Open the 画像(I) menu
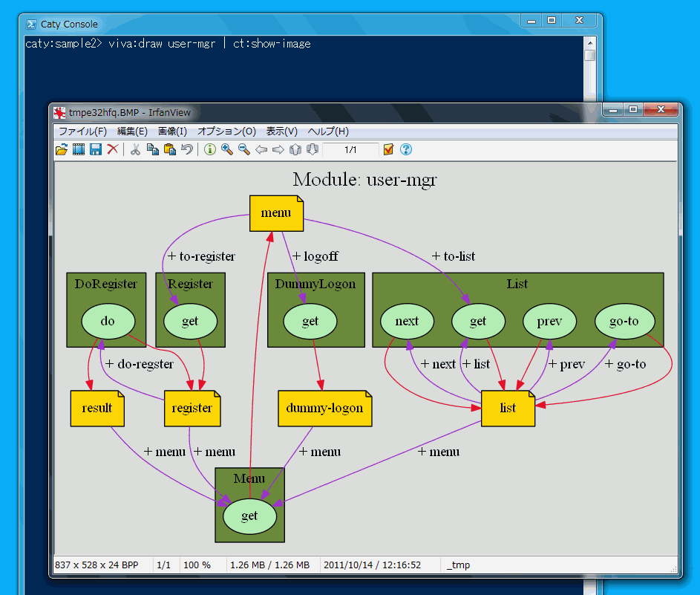This screenshot has height=595, width=700. [172, 131]
